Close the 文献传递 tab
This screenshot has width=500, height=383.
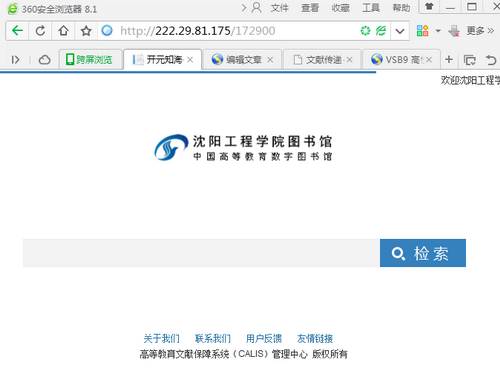click(x=349, y=60)
